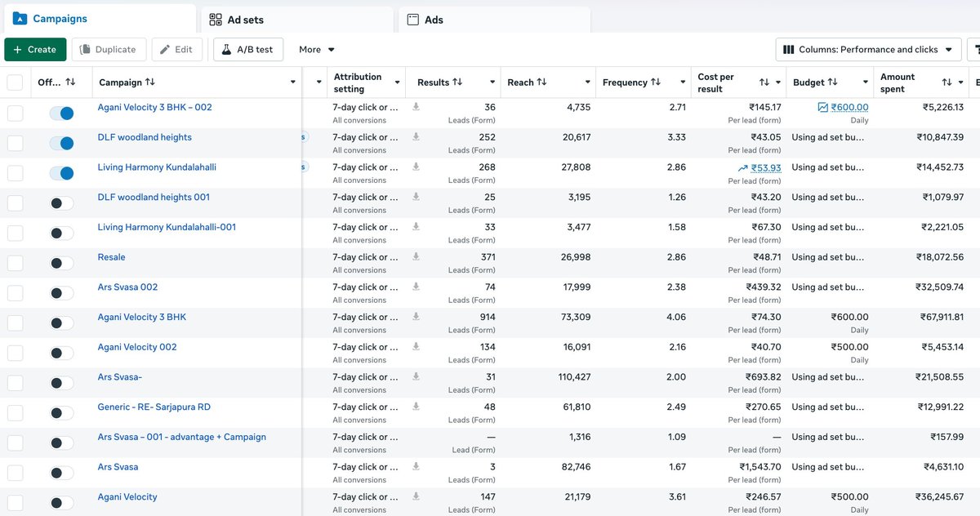
Task: Click download icon in Agani Velocity 002 row
Action: pyautogui.click(x=416, y=346)
